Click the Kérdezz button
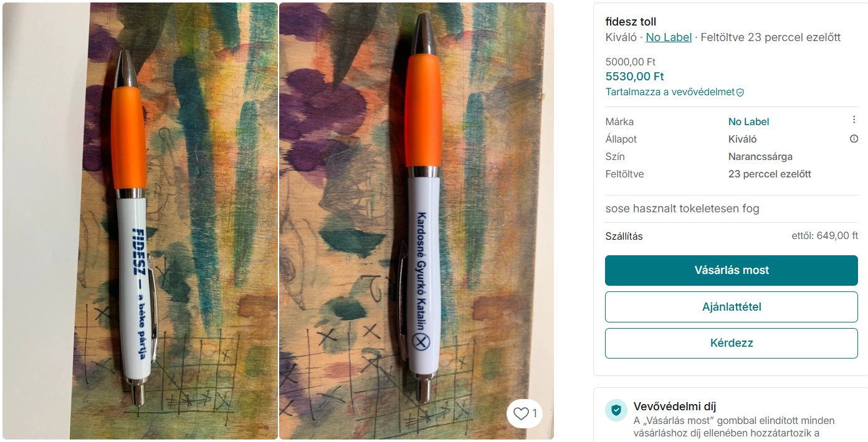868x442 pixels. [x=731, y=343]
